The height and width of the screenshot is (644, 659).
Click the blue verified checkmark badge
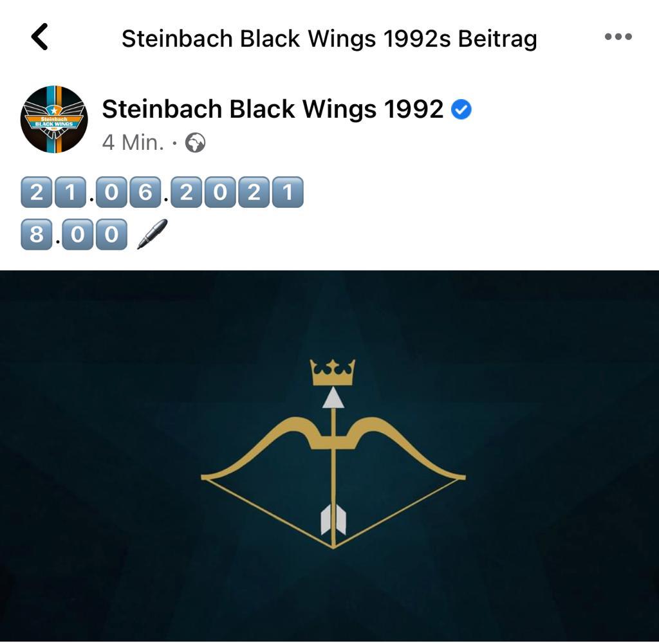pyautogui.click(x=461, y=109)
